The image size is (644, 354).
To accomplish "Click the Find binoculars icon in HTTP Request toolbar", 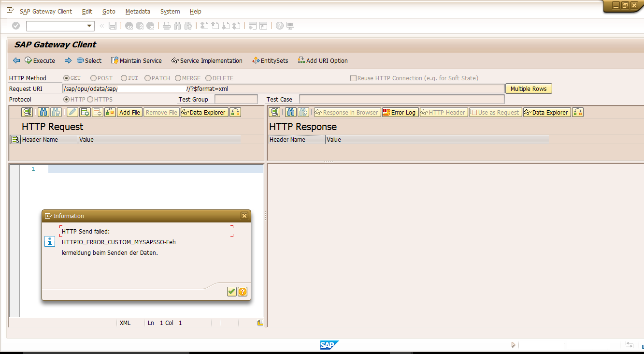I will [x=43, y=112].
